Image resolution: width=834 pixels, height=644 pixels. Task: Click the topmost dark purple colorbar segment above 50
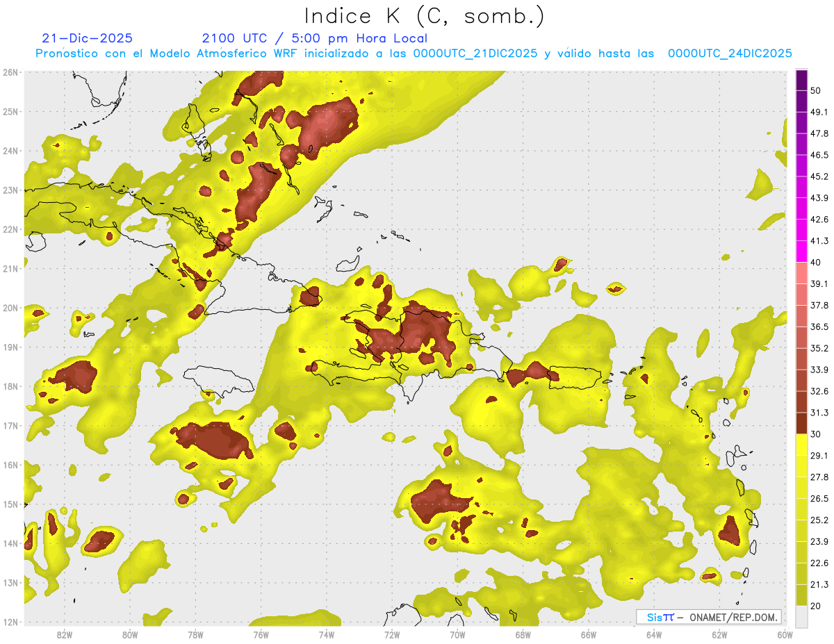[x=801, y=80]
